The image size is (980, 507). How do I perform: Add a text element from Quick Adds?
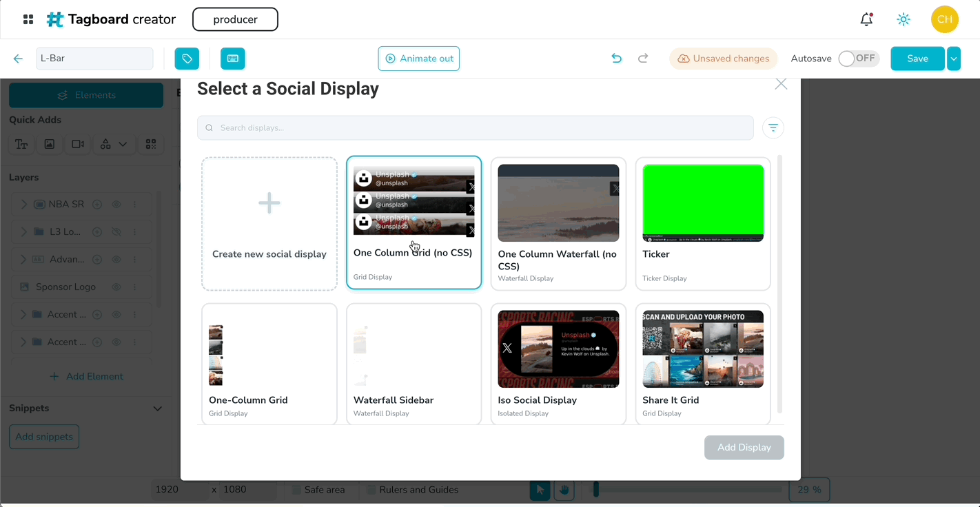(x=22, y=144)
